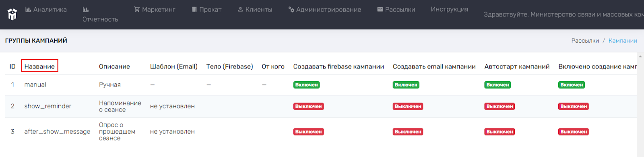Click the Название column header

(x=39, y=66)
